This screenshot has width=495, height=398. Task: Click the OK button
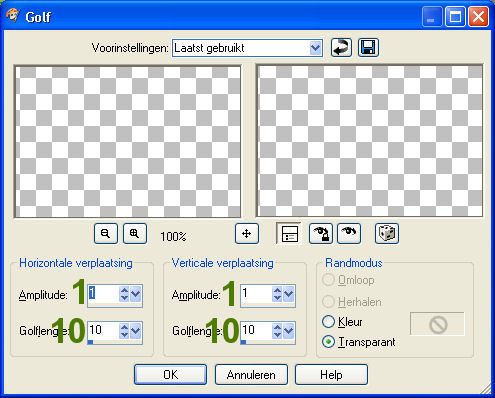170,375
